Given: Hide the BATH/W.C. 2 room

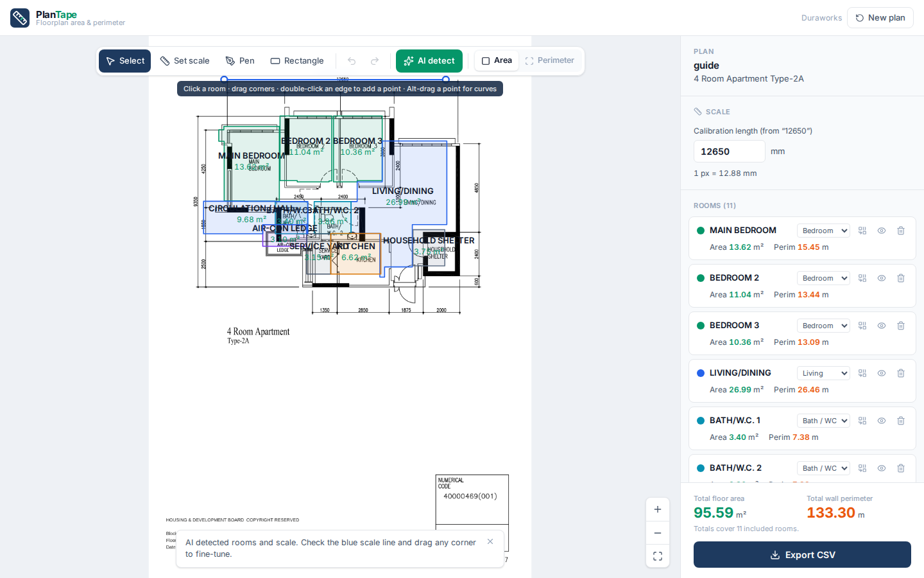Looking at the screenshot, I should [x=882, y=468].
